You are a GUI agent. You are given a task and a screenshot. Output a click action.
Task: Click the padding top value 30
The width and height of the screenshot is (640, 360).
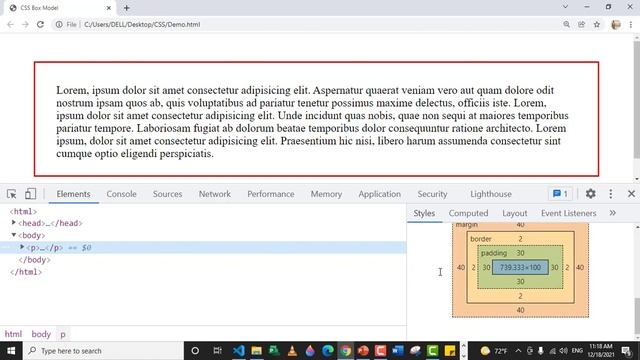coord(520,253)
